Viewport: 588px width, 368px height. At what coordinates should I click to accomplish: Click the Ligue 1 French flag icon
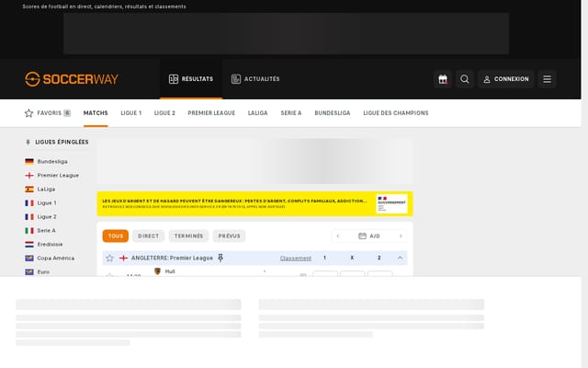[x=29, y=203]
